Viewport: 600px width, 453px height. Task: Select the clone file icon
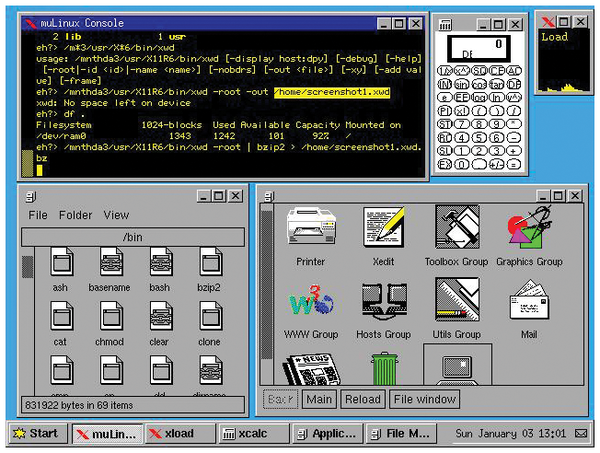pos(210,316)
